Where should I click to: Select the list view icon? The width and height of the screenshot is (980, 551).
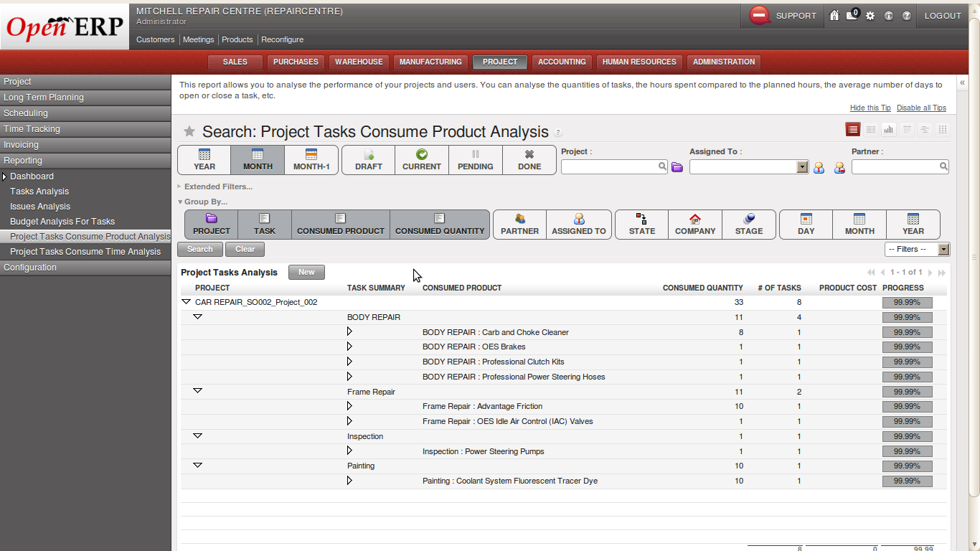click(x=853, y=129)
